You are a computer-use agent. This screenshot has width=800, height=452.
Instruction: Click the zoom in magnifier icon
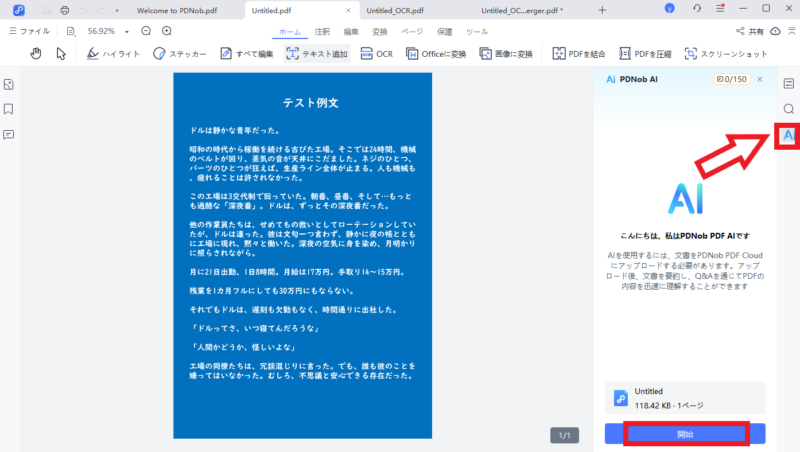click(x=165, y=31)
